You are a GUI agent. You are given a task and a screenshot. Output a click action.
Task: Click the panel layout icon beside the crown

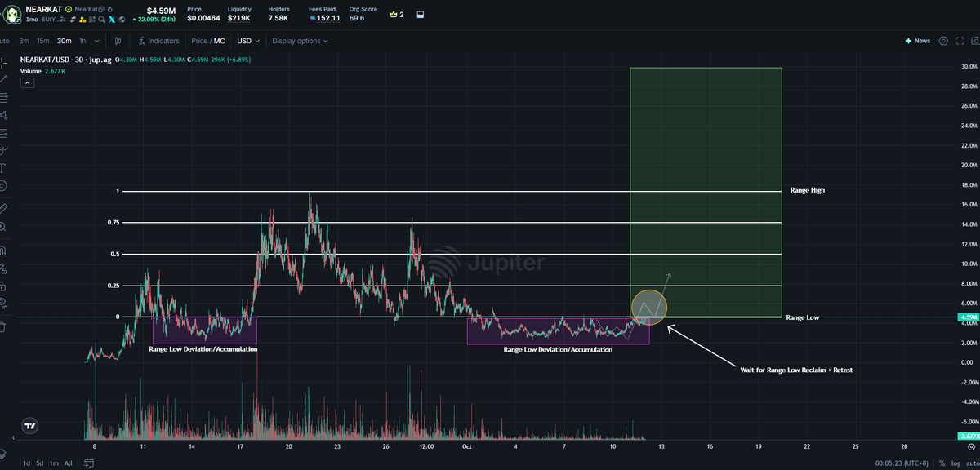(421, 14)
